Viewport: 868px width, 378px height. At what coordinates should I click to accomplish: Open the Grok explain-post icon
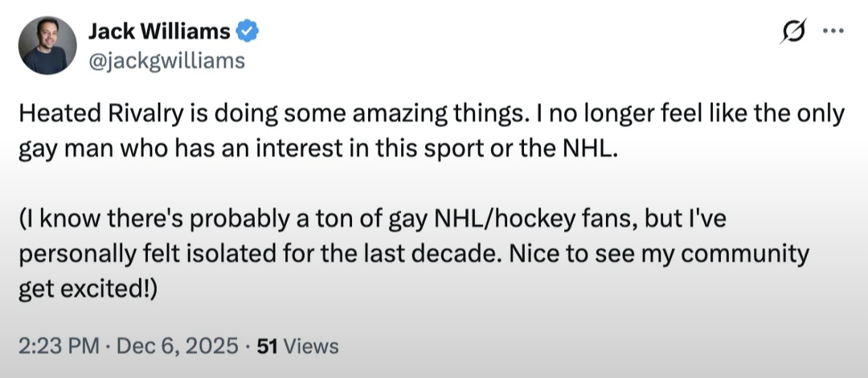point(793,31)
